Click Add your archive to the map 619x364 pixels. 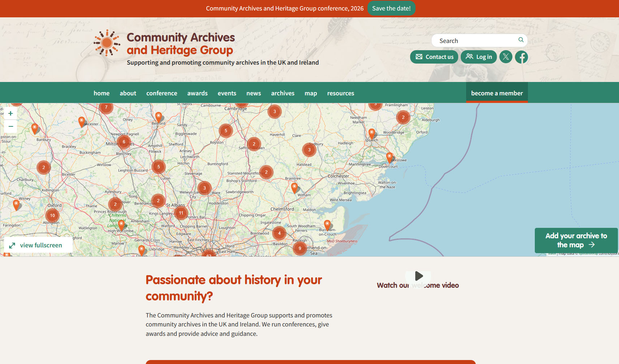pyautogui.click(x=576, y=240)
